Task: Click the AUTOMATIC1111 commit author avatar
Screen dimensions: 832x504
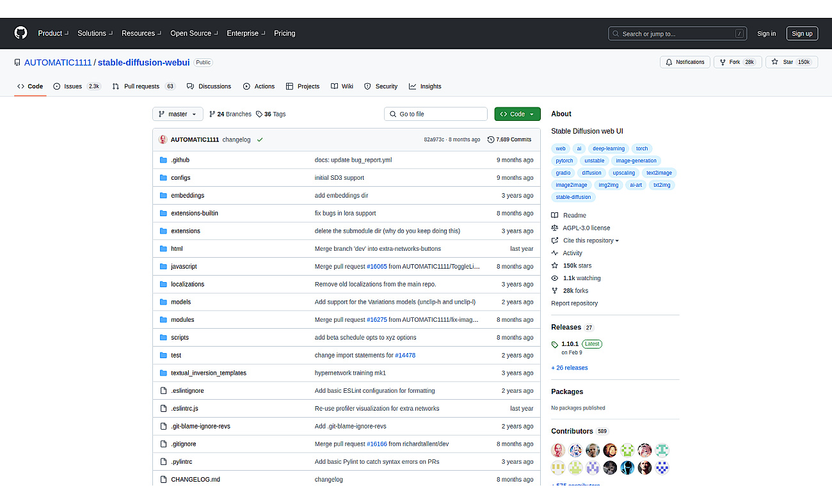Action: pos(163,139)
